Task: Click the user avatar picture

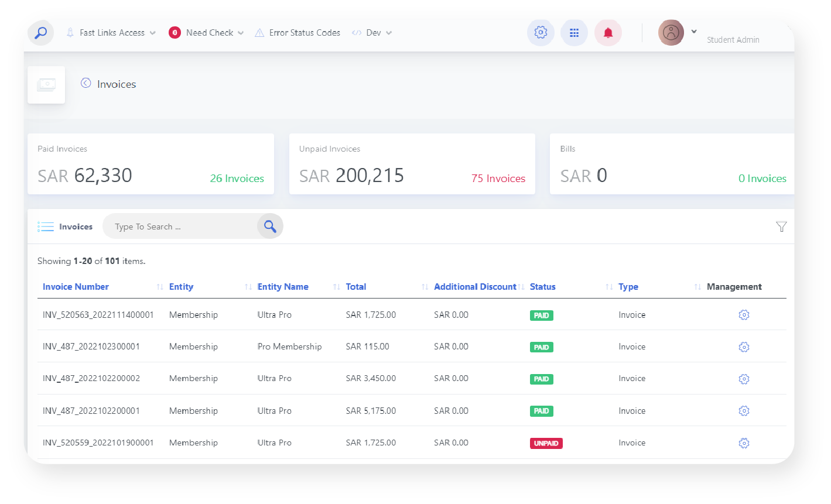Action: [x=671, y=33]
